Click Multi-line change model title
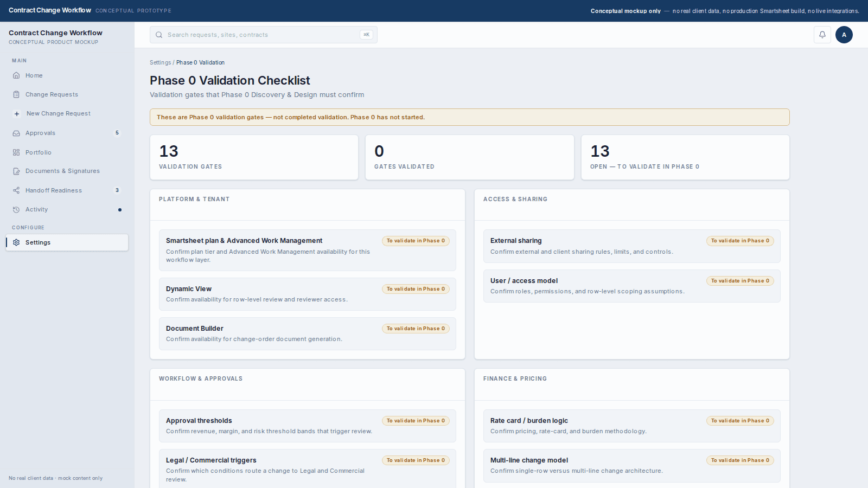 coord(529,460)
